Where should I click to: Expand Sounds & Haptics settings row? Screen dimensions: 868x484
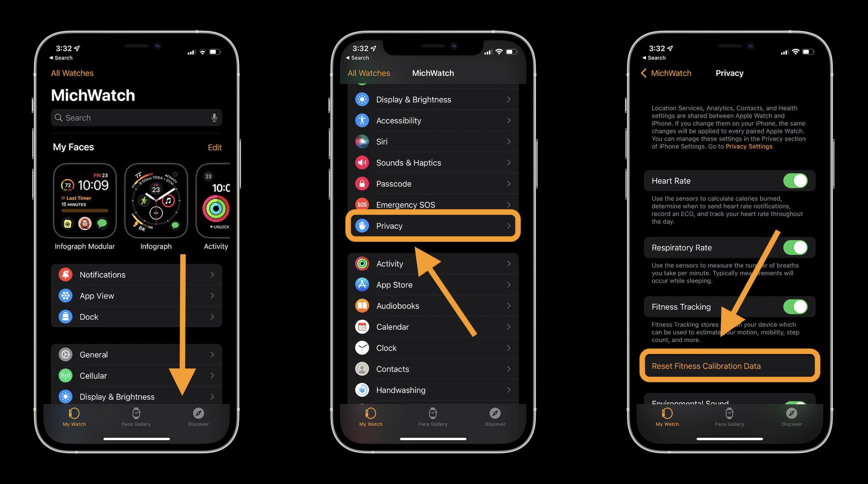(x=433, y=162)
